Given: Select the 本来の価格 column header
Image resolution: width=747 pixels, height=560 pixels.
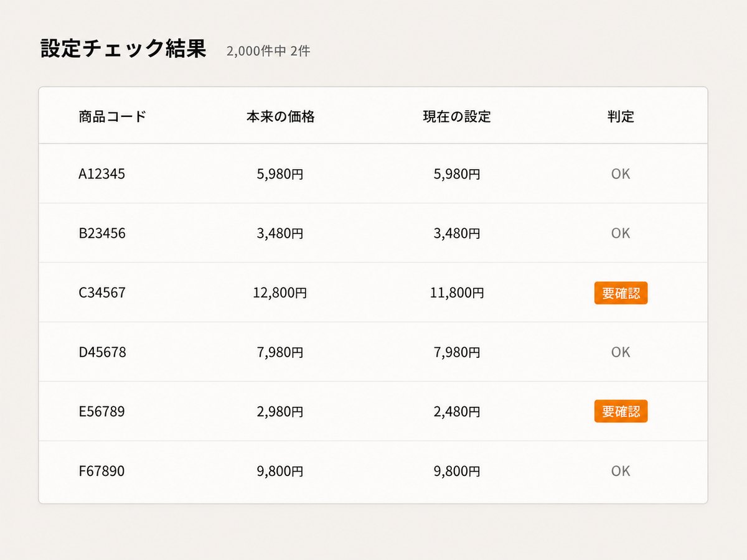Looking at the screenshot, I should [x=280, y=116].
